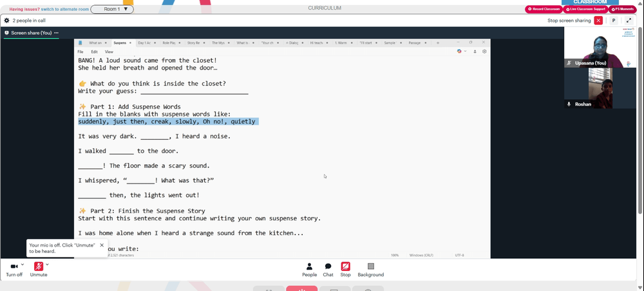This screenshot has width=644, height=291.
Task: Open Screen share options ellipsis
Action: [56, 33]
